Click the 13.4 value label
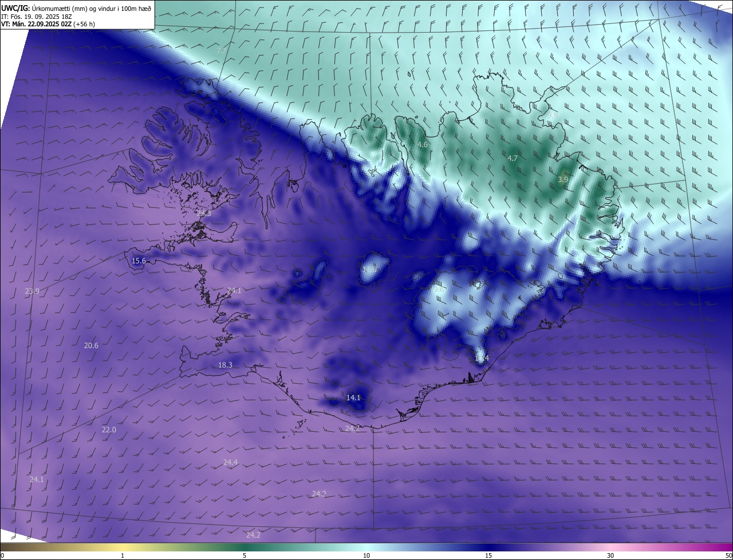The width and height of the screenshot is (733, 560). tap(482, 358)
